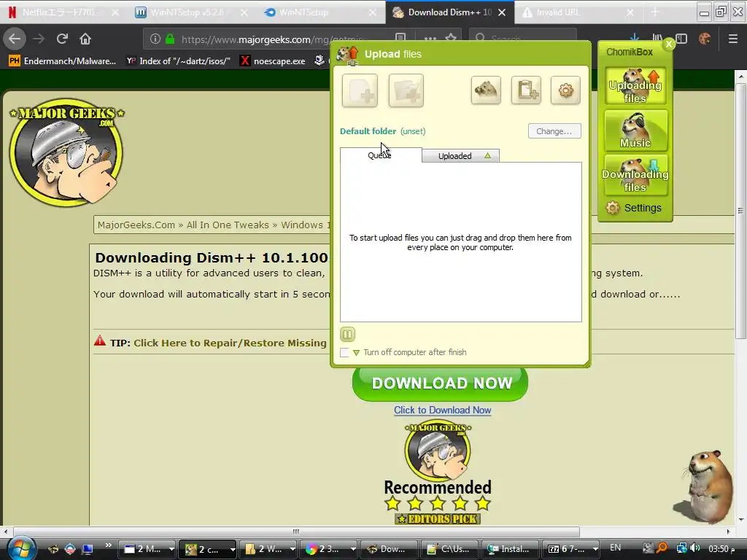Screen dimensions: 747x560
Task: Click the horizontal page scrollbar thumb
Action: point(296,532)
